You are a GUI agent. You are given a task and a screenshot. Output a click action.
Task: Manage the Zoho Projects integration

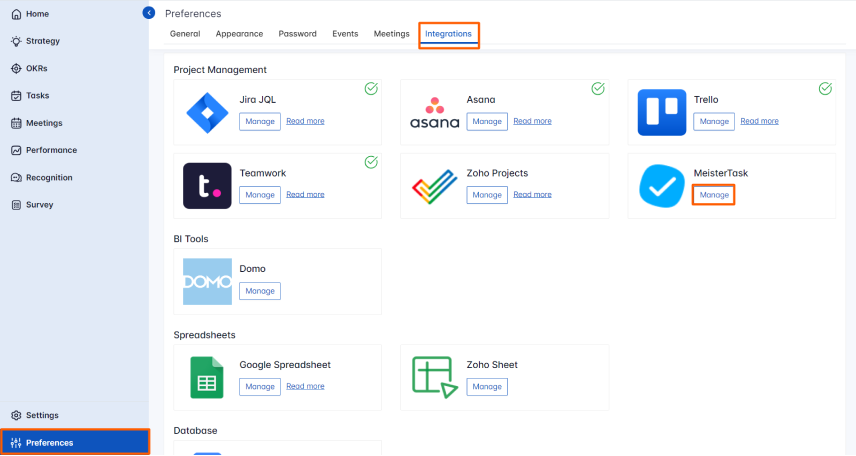pyautogui.click(x=487, y=195)
